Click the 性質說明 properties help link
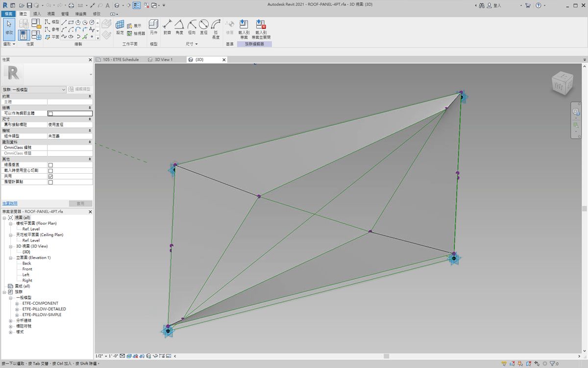The width and height of the screenshot is (588, 368). pos(10,203)
